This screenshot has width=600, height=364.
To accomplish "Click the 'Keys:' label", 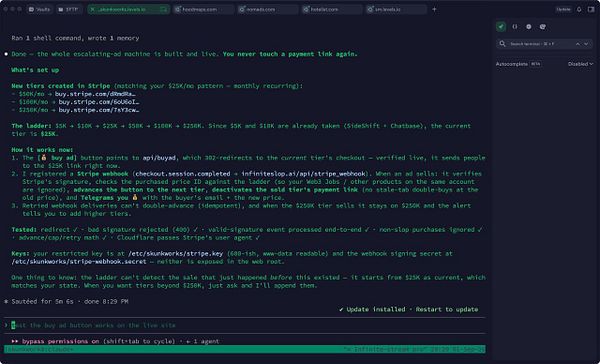I will 21,253.
